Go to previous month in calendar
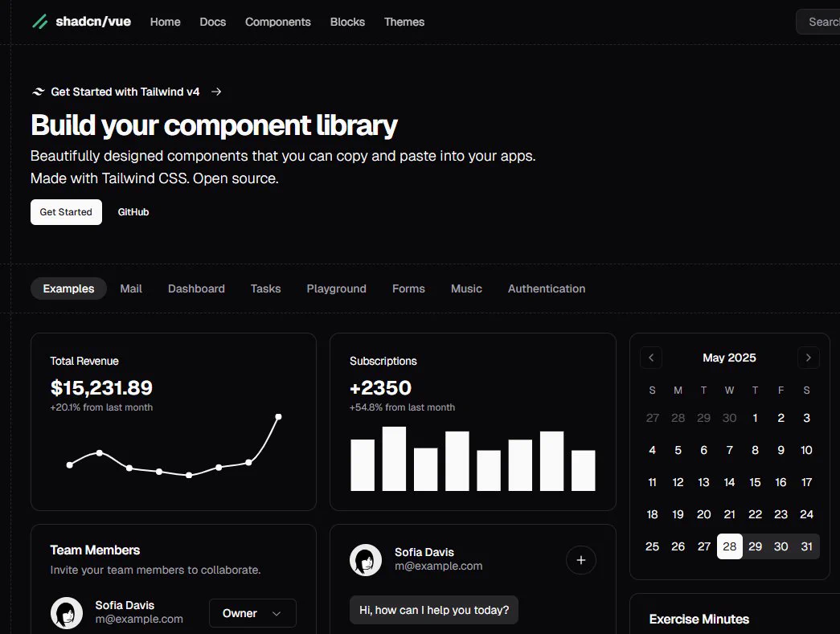 click(651, 358)
